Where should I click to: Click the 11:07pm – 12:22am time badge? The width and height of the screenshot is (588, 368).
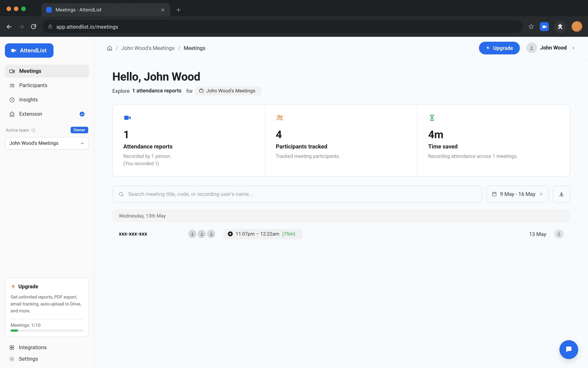coord(263,234)
